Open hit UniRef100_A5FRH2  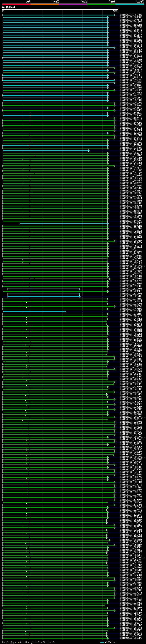[131, 347]
